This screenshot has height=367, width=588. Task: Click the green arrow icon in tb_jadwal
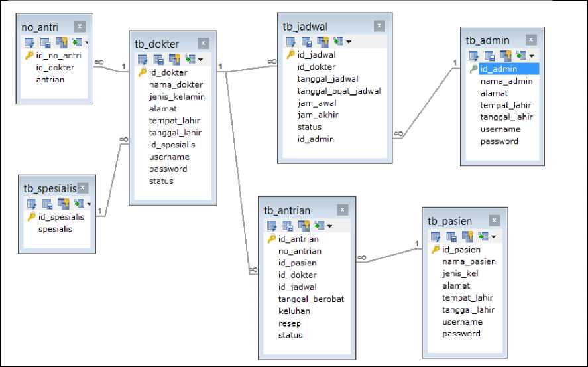(337, 42)
